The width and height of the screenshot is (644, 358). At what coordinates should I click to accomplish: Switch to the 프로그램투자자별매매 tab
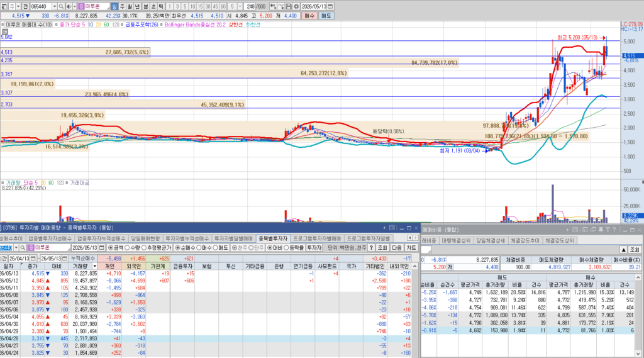tap(317, 238)
